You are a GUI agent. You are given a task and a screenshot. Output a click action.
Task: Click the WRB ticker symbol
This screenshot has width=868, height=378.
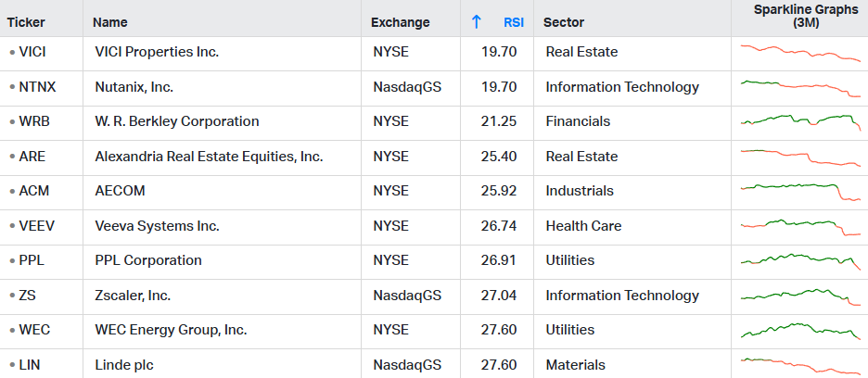pos(34,121)
